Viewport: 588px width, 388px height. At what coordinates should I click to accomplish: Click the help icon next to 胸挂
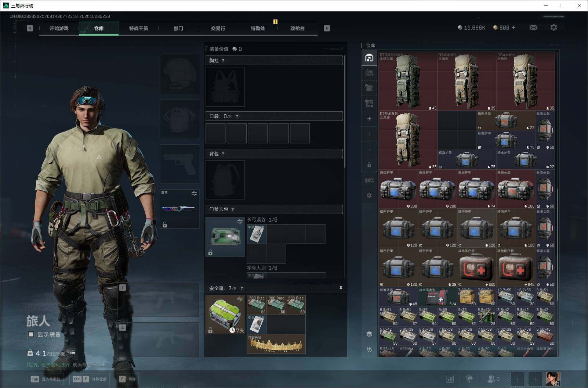click(x=223, y=61)
